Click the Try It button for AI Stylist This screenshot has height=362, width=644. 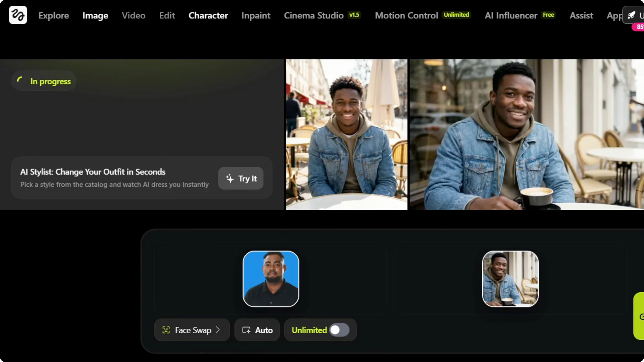240,178
